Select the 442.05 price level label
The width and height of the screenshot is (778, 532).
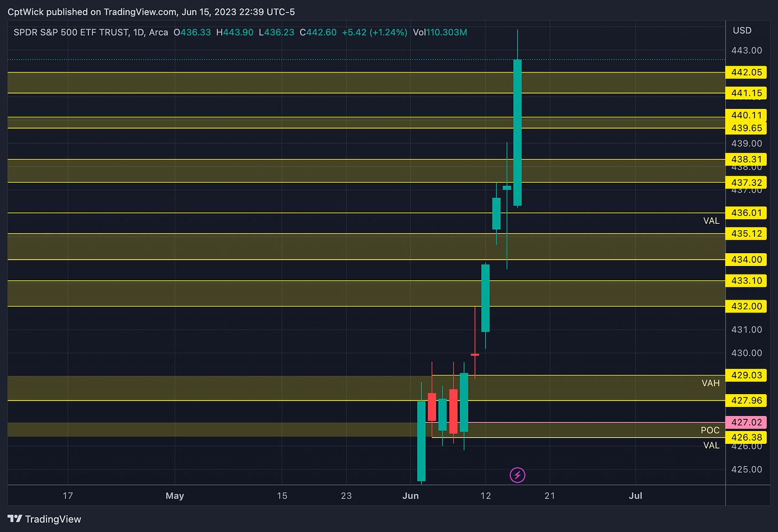pyautogui.click(x=746, y=72)
